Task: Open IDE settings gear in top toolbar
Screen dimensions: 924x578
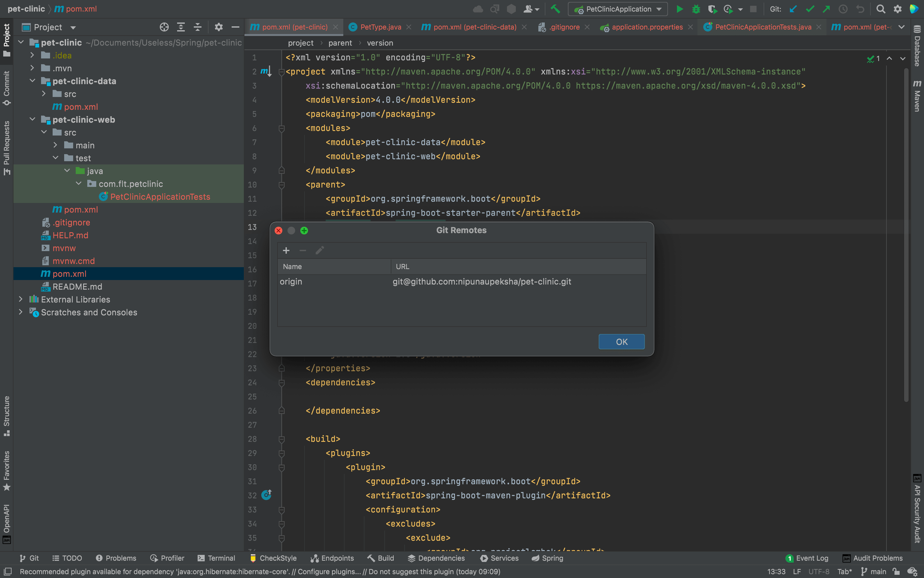Action: point(898,9)
